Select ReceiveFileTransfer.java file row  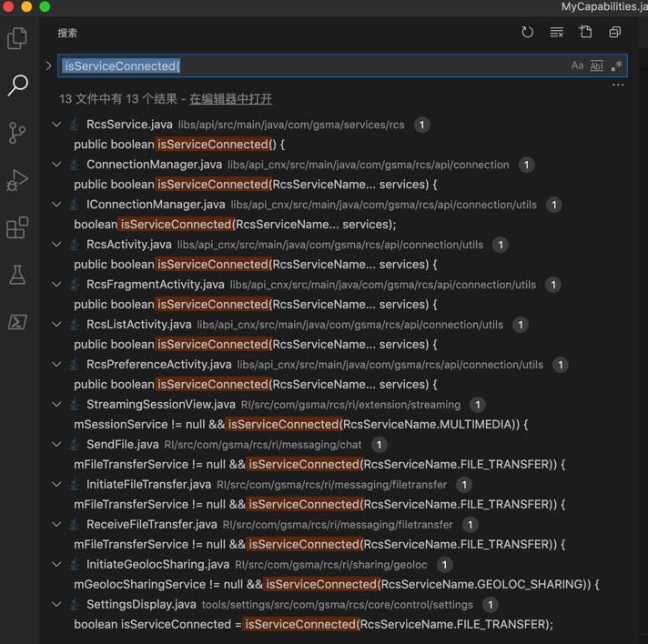pos(339,525)
